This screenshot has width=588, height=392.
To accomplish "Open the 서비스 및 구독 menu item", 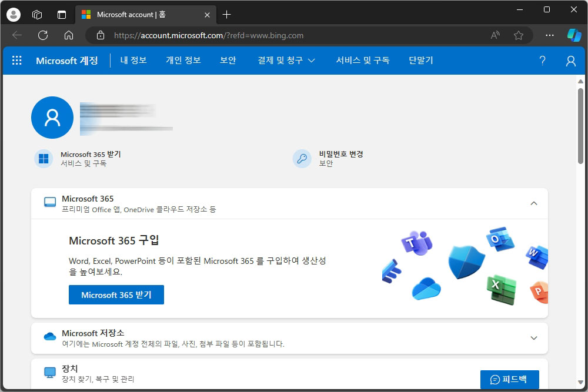I will [x=363, y=61].
